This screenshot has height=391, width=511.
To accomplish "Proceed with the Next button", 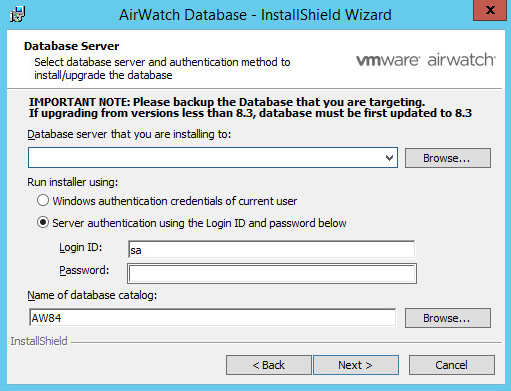I will 356,365.
